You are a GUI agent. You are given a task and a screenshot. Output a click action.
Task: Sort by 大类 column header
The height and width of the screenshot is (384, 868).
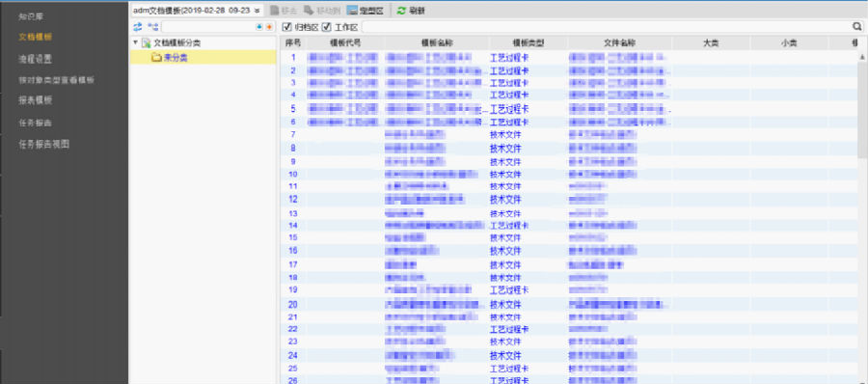click(712, 42)
